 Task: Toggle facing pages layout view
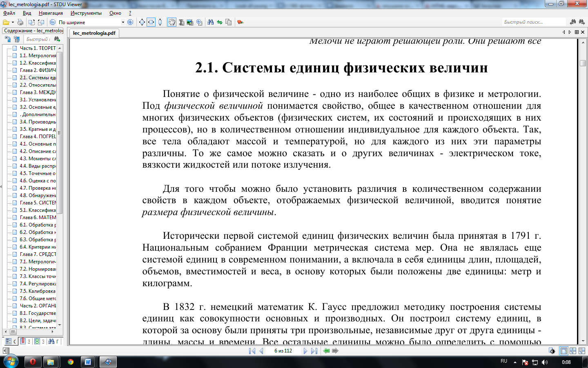(573, 351)
